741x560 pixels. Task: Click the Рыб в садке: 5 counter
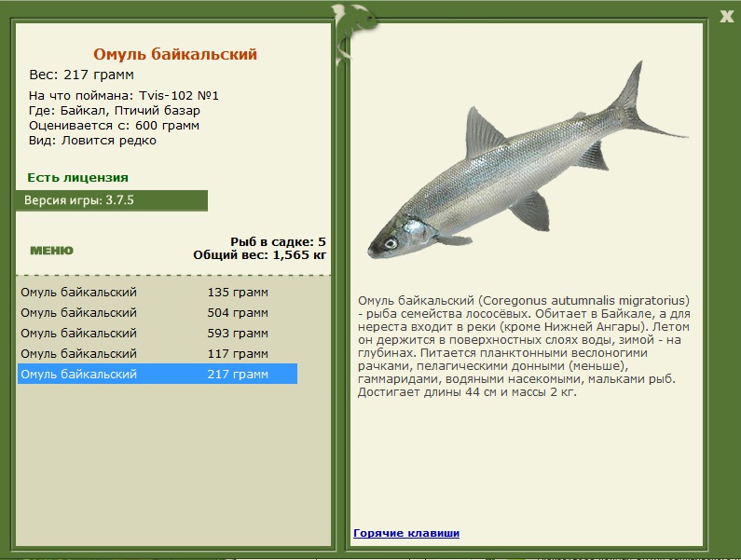point(278,241)
